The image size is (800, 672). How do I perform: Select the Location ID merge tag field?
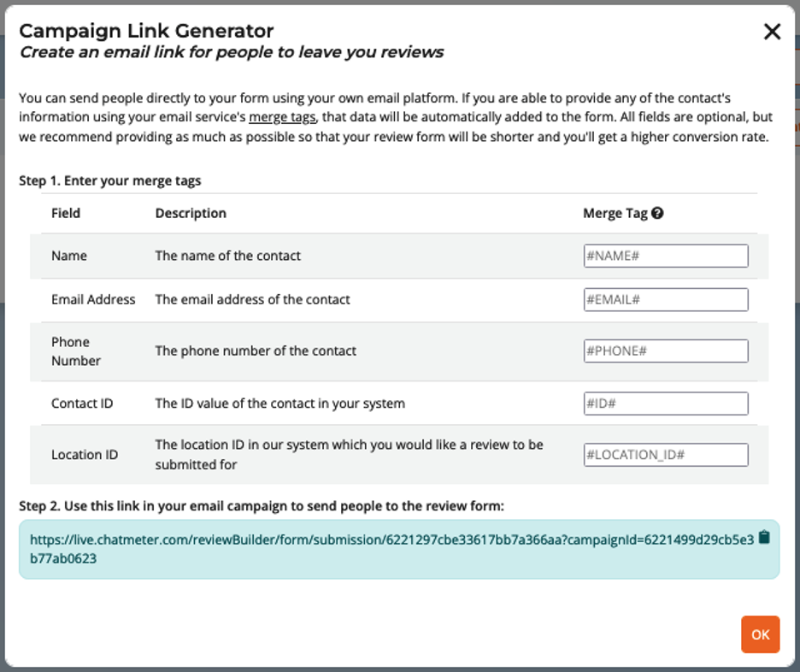pyautogui.click(x=666, y=454)
